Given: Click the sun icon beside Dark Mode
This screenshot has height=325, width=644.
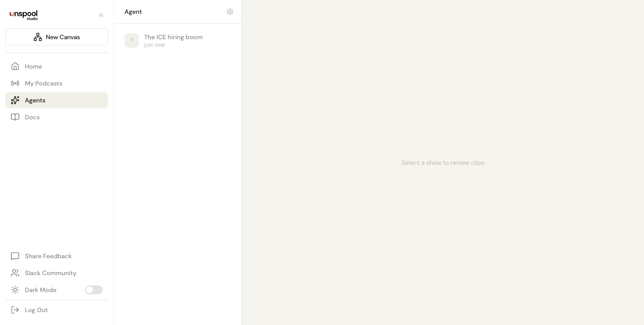Looking at the screenshot, I should click(x=15, y=290).
